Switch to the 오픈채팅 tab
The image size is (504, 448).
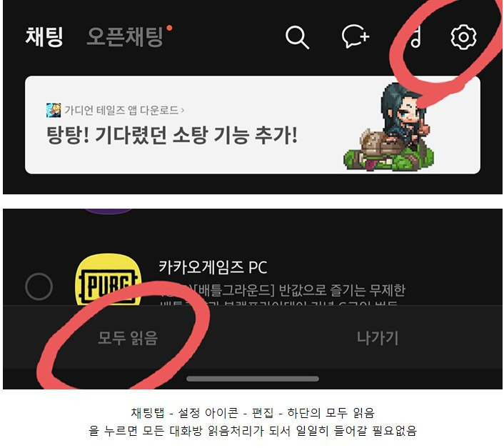click(x=125, y=36)
